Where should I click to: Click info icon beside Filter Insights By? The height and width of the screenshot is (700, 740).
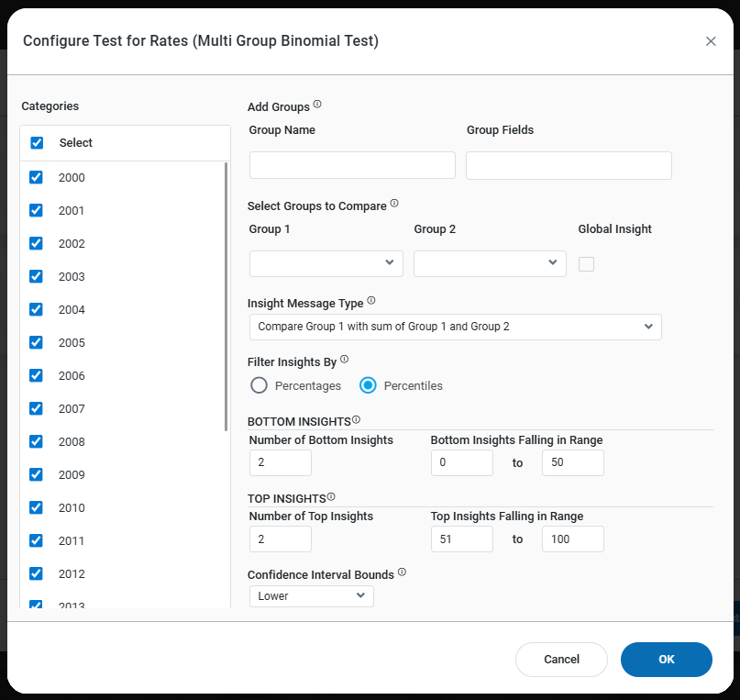point(345,360)
